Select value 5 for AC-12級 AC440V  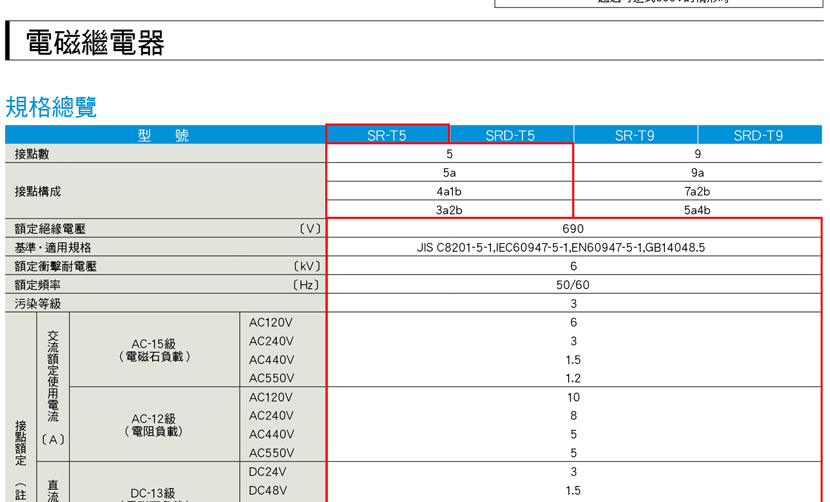point(573,434)
